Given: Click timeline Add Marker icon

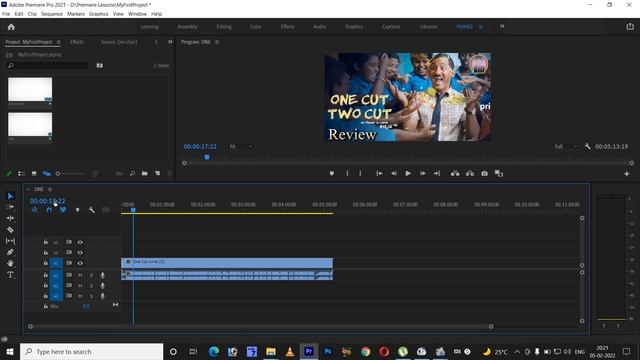Looking at the screenshot, I should 77,210.
